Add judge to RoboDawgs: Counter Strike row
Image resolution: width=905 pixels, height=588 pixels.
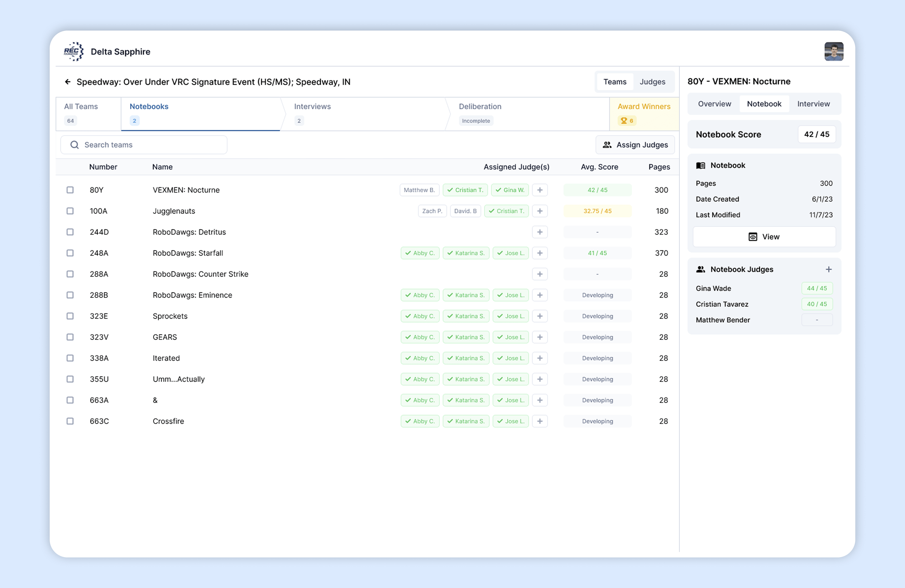pos(539,274)
